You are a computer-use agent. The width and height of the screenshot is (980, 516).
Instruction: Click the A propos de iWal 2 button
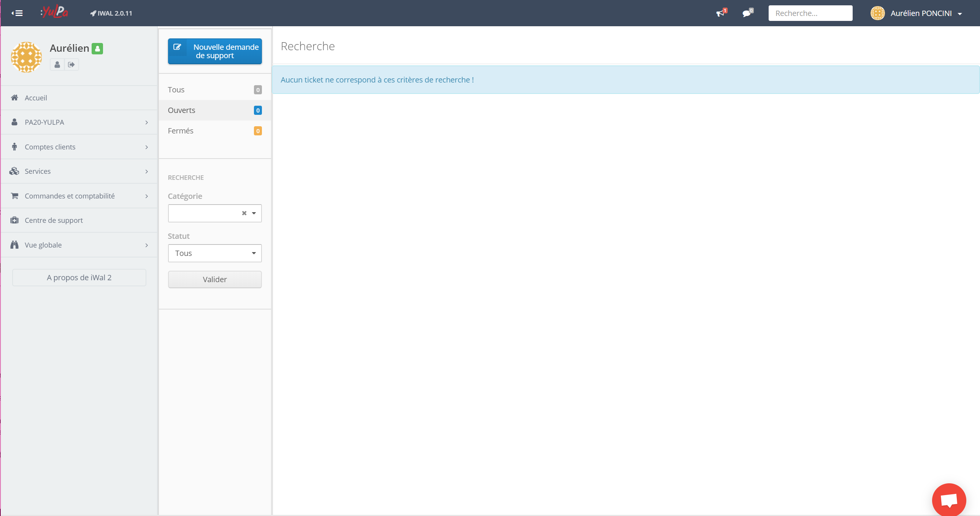coord(79,278)
